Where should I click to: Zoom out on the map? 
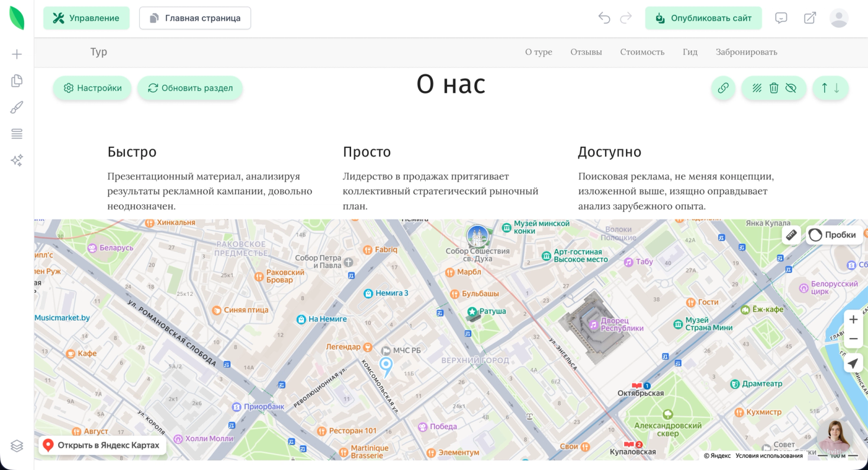coord(853,339)
